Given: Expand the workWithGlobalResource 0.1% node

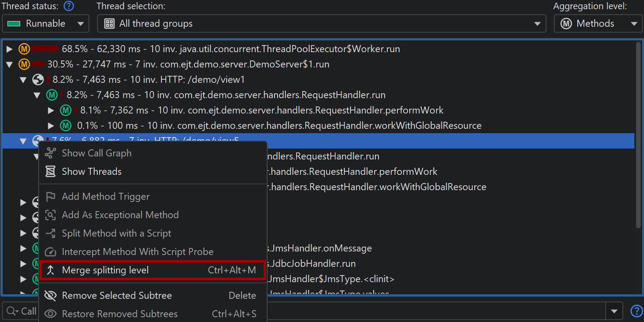Looking at the screenshot, I should pos(51,126).
